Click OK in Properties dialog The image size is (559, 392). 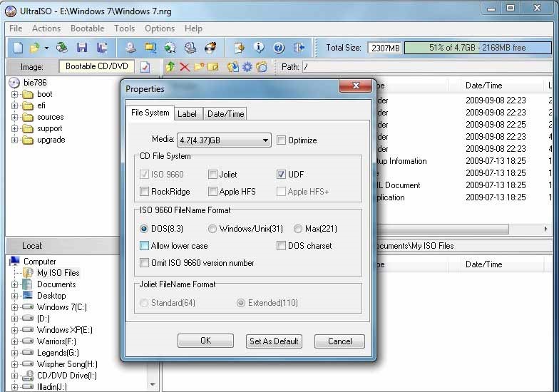pyautogui.click(x=205, y=341)
